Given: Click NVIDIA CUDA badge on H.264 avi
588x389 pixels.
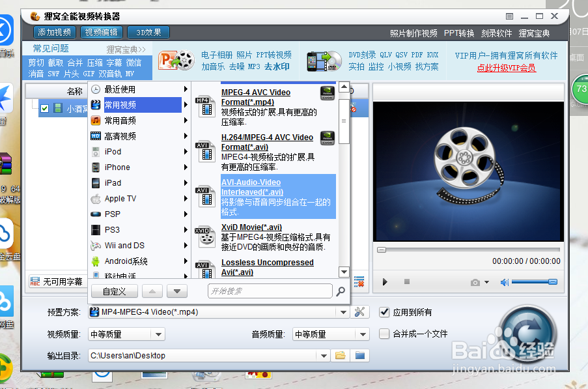Looking at the screenshot, I should tap(328, 138).
